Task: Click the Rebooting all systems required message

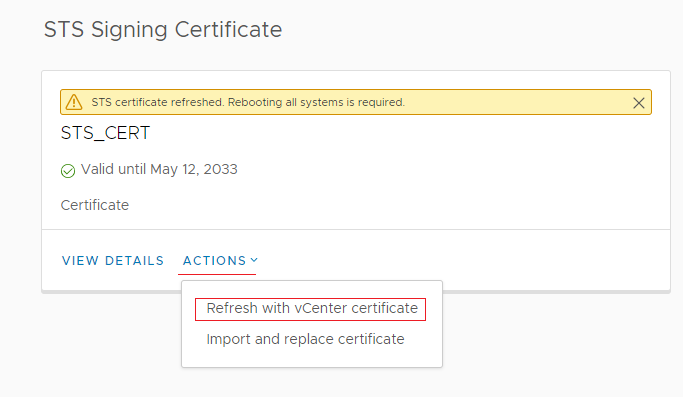Action: (x=316, y=102)
